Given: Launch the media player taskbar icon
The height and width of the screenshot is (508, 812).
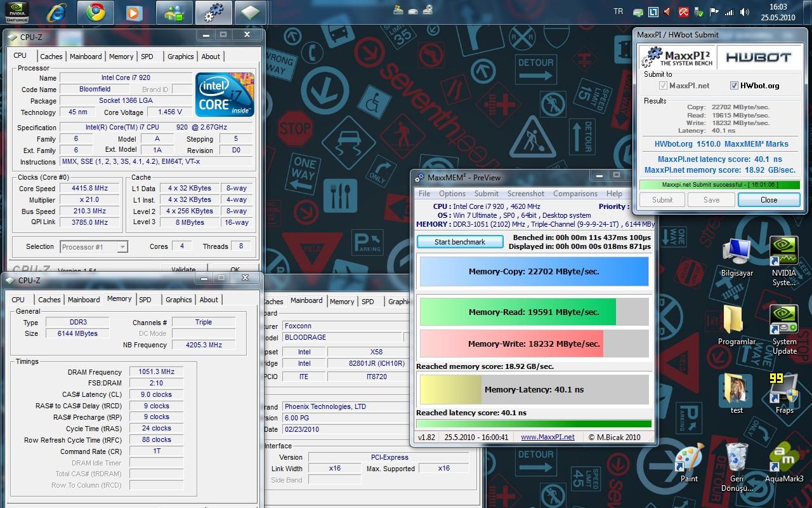Looking at the screenshot, I should (x=134, y=11).
